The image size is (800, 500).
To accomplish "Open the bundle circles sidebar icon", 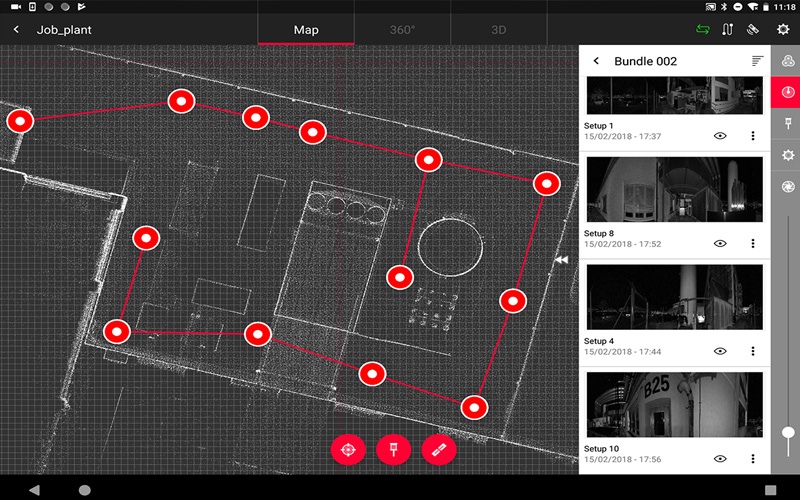I will 788,61.
